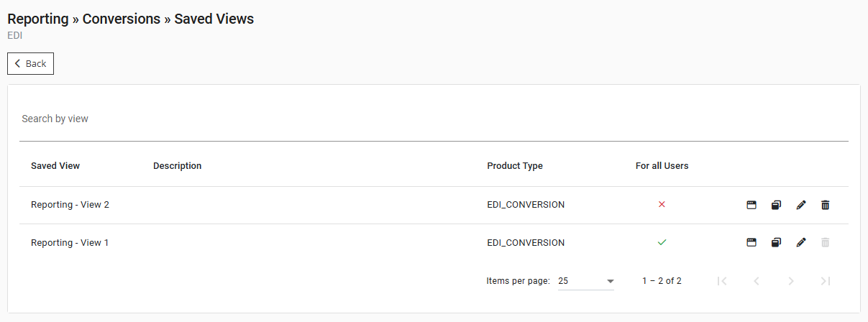Click the green checkmark for View 1
868x322 pixels.
[x=662, y=243]
